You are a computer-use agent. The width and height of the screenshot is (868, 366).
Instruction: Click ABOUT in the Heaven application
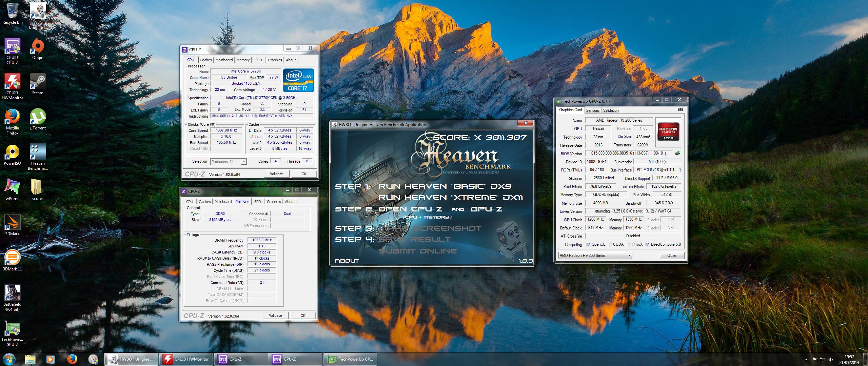coord(347,261)
